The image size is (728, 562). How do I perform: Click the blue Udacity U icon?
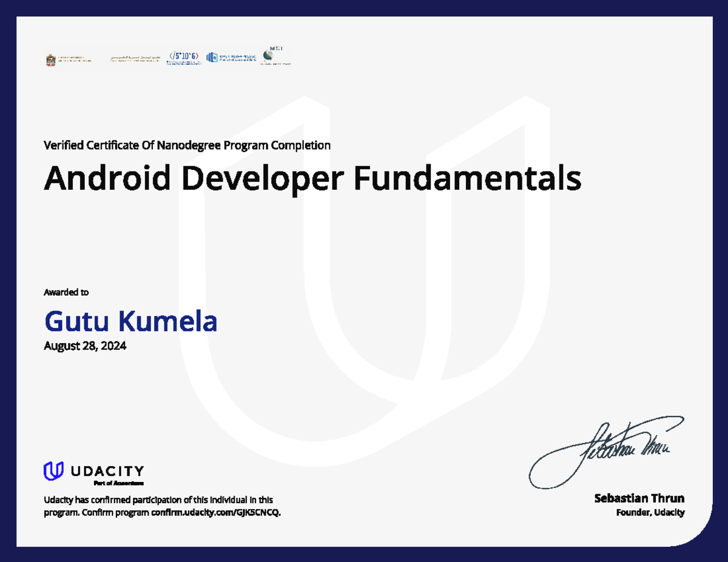pos(53,471)
